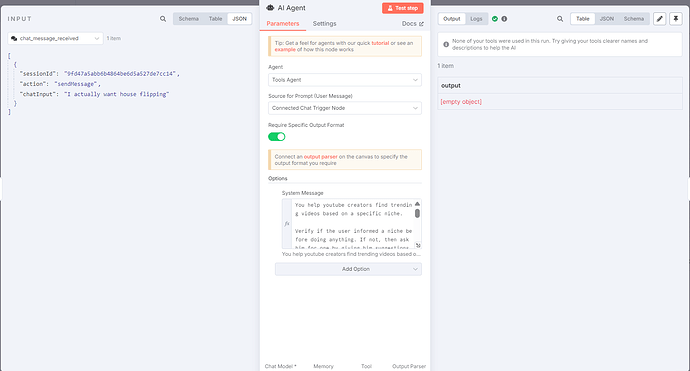The width and height of the screenshot is (690, 371).
Task: Click the Tool connector label
Action: coord(366,366)
